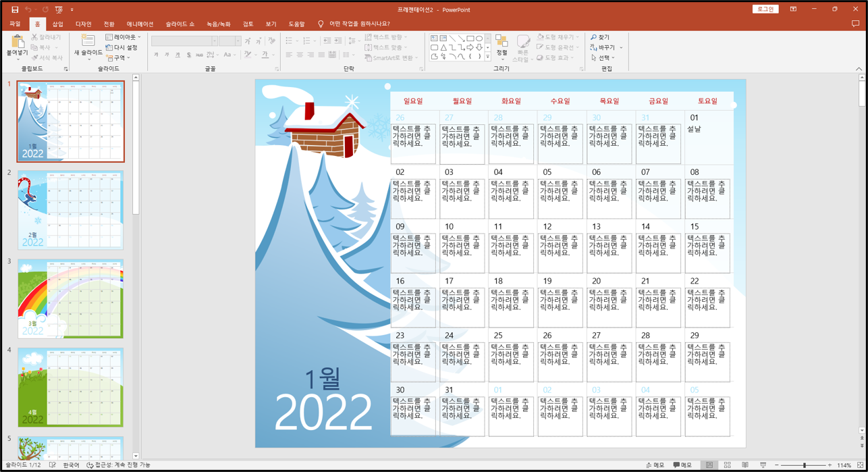Start slide show from beginning icon
This screenshot has height=472, width=868.
59,9
